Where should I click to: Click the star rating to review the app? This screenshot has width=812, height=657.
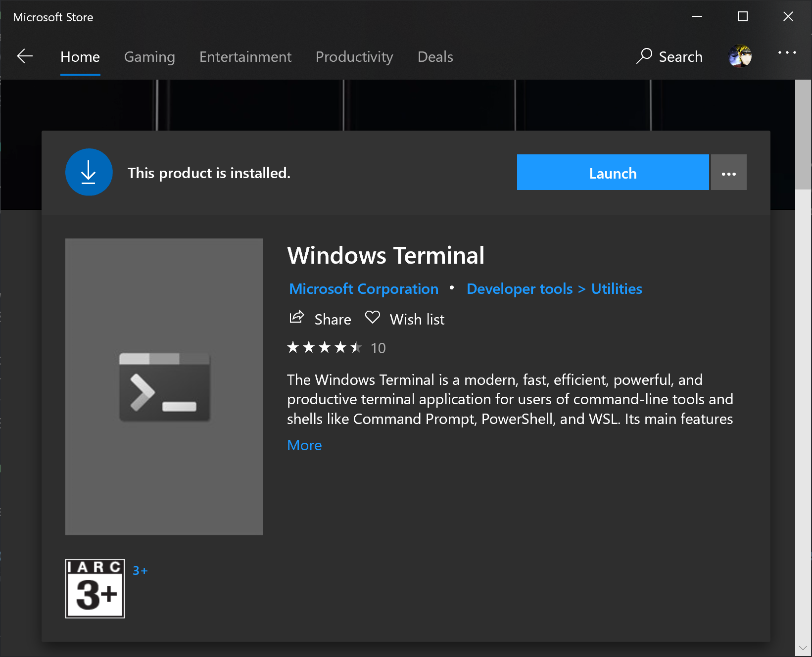click(324, 347)
